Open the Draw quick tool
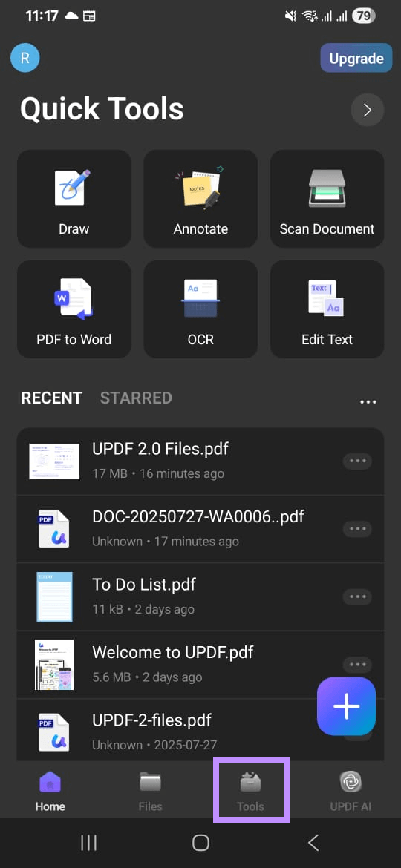 [74, 199]
